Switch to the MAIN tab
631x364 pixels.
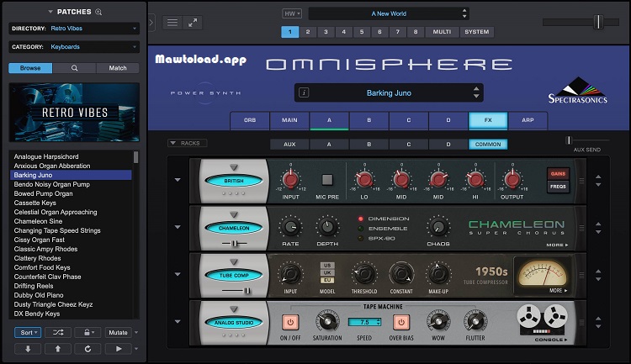click(x=289, y=120)
